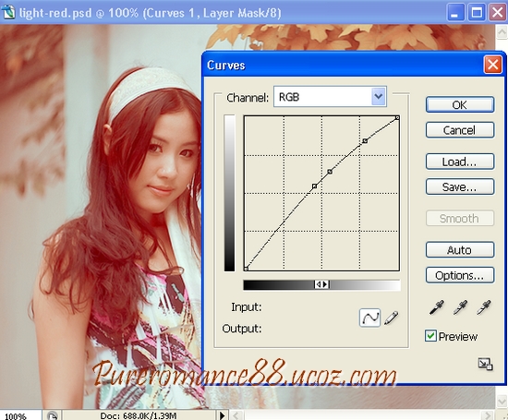Select the curve's top-right endpoint
The height and width of the screenshot is (420, 508).
(397, 118)
